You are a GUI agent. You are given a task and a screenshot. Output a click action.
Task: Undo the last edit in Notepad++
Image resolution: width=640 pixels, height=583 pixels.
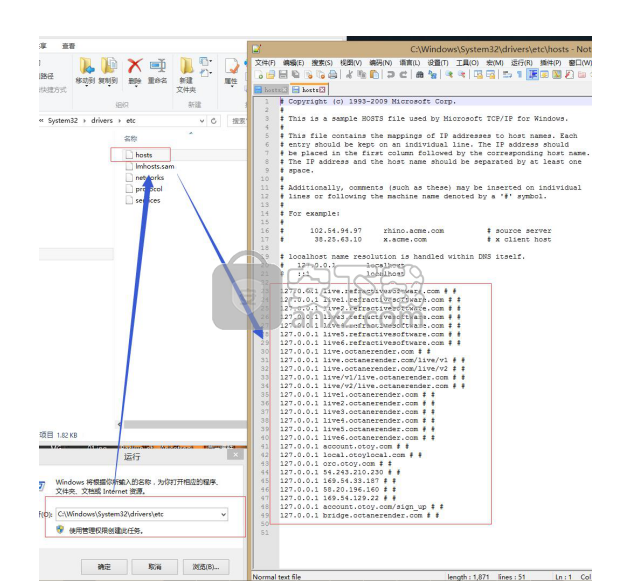click(x=391, y=74)
